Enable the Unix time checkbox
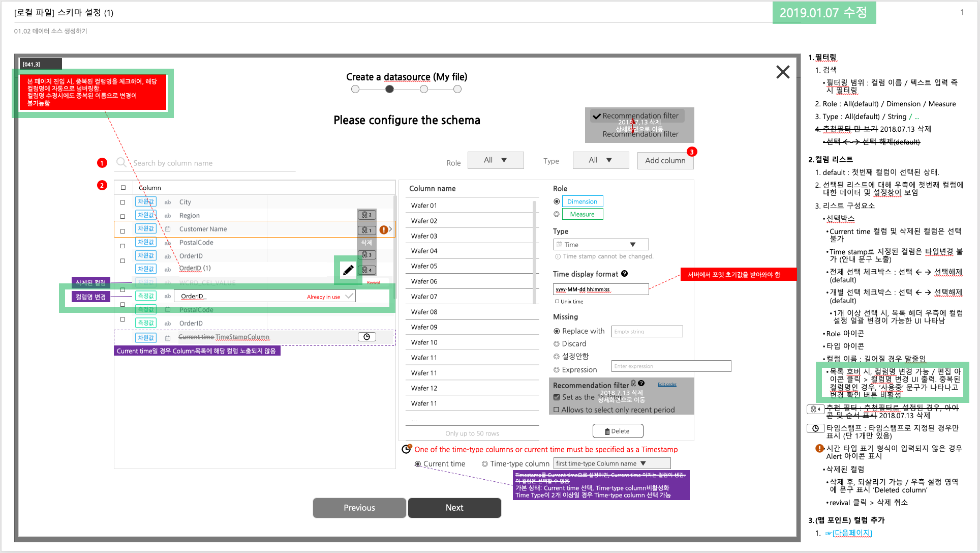 pos(558,301)
